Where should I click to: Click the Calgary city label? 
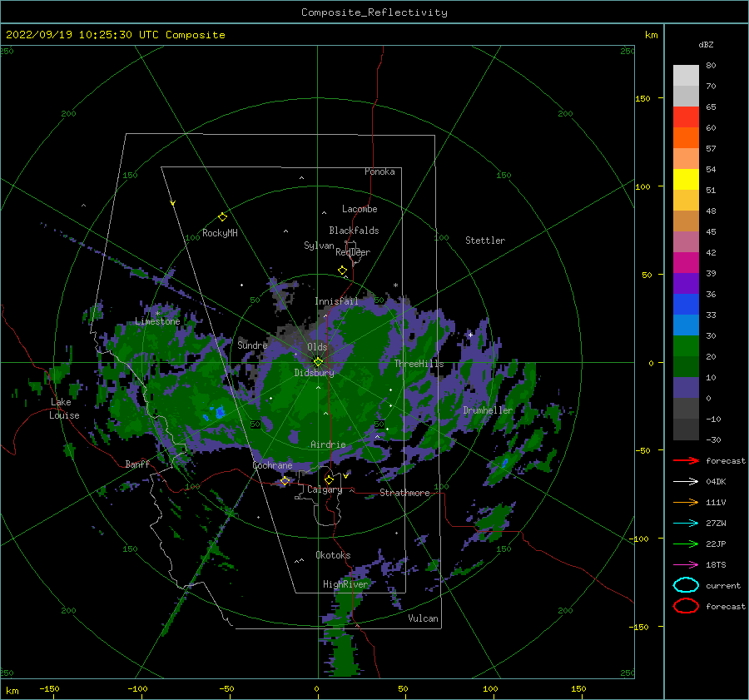click(x=325, y=489)
